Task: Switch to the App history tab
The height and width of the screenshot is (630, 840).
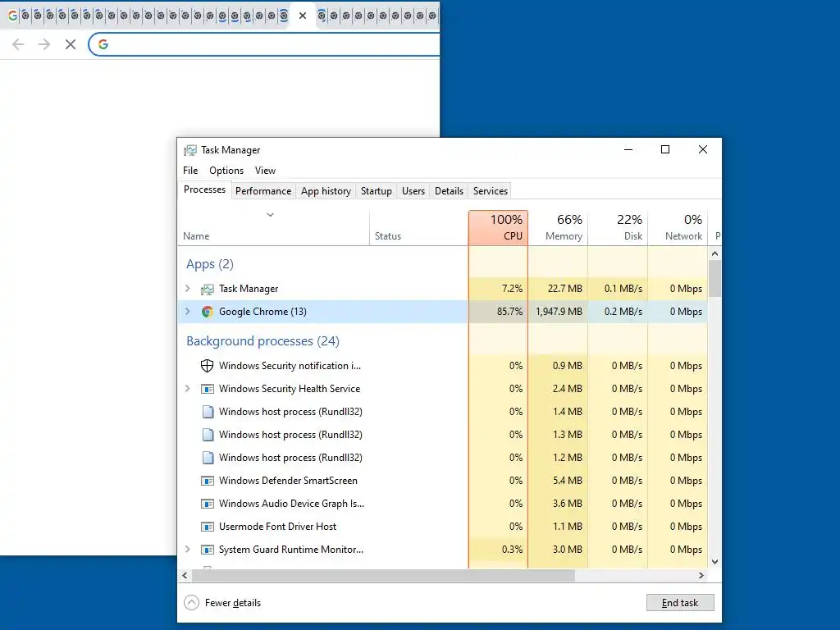Action: (x=326, y=191)
